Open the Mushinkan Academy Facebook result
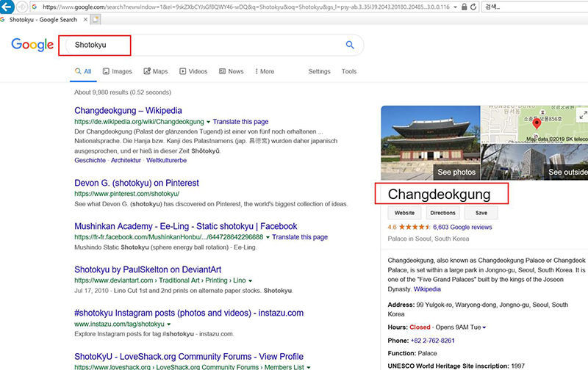This screenshot has height=370, width=588. (186, 226)
